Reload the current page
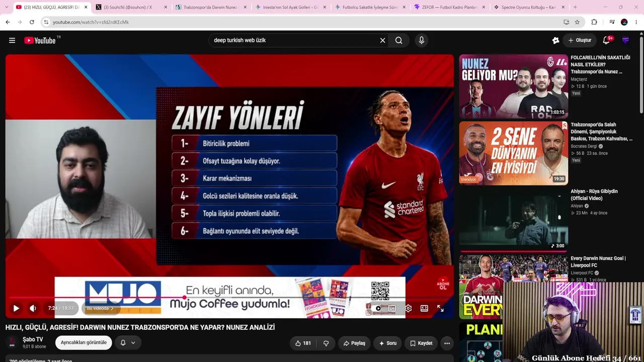The height and width of the screenshot is (362, 644). coord(32,22)
